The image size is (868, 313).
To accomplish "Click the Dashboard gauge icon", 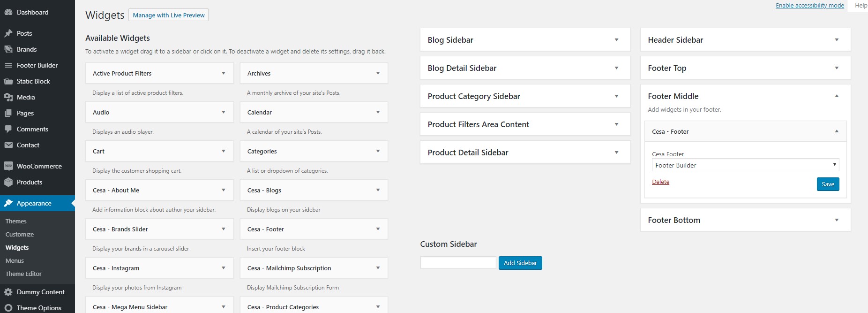I will [8, 12].
